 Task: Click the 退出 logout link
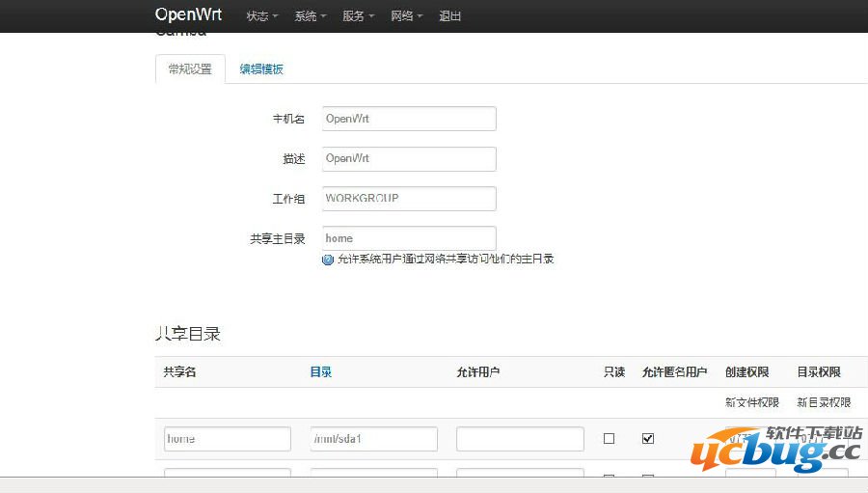[449, 16]
